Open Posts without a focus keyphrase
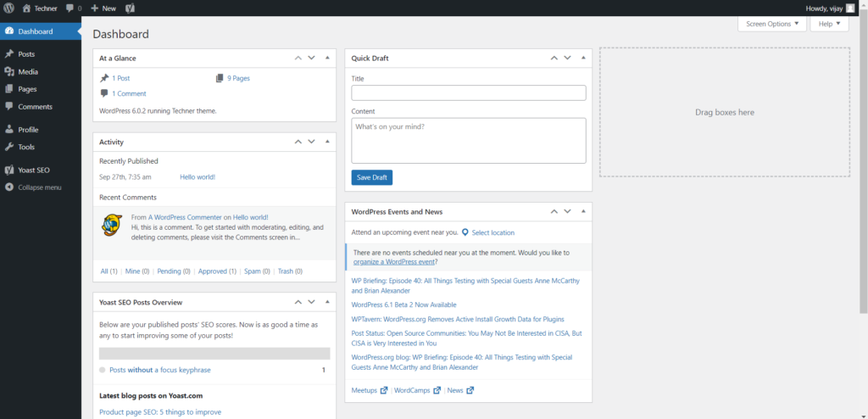868x419 pixels. coord(160,370)
